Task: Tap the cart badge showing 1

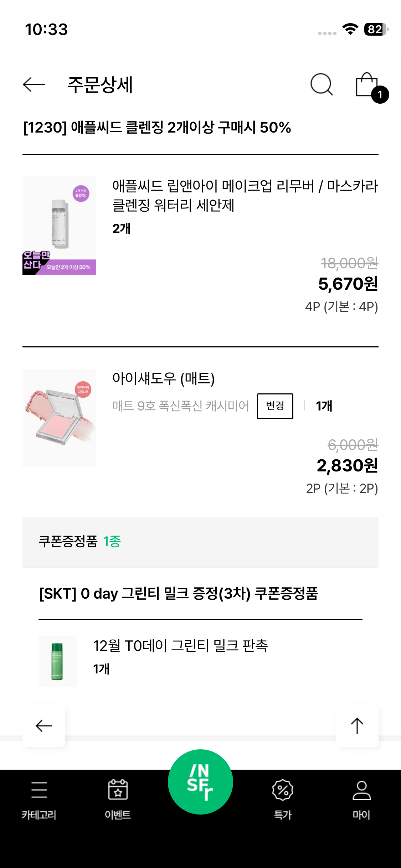Action: (380, 95)
